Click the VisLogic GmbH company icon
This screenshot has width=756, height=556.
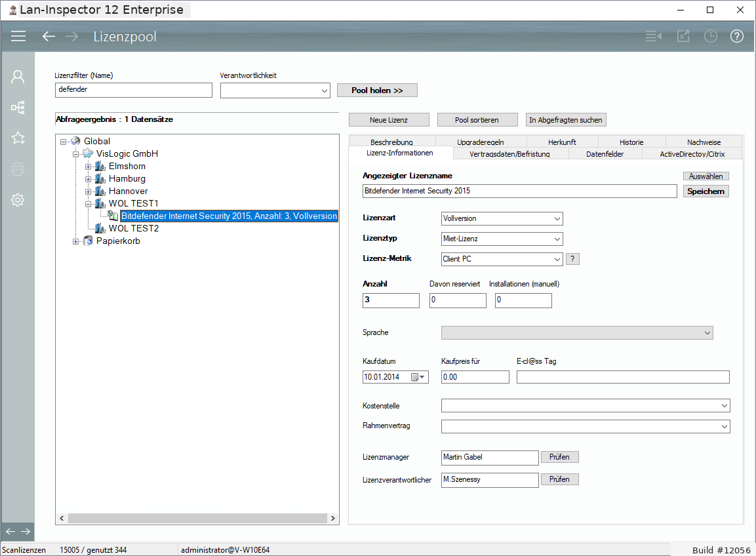87,153
